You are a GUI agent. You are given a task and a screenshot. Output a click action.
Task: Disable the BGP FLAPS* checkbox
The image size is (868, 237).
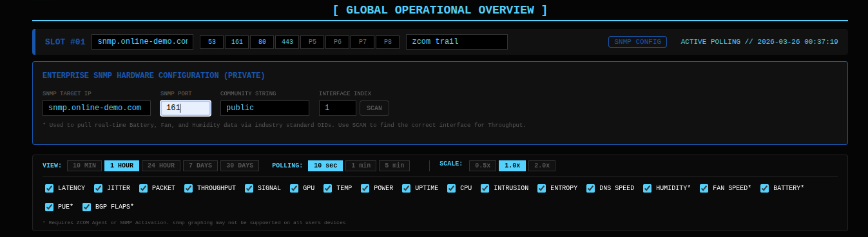click(86, 207)
